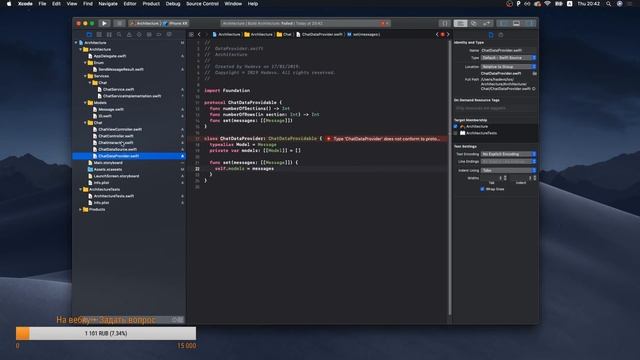Open the Find navigator magnifier icon
640x360 pixels.
(x=119, y=35)
